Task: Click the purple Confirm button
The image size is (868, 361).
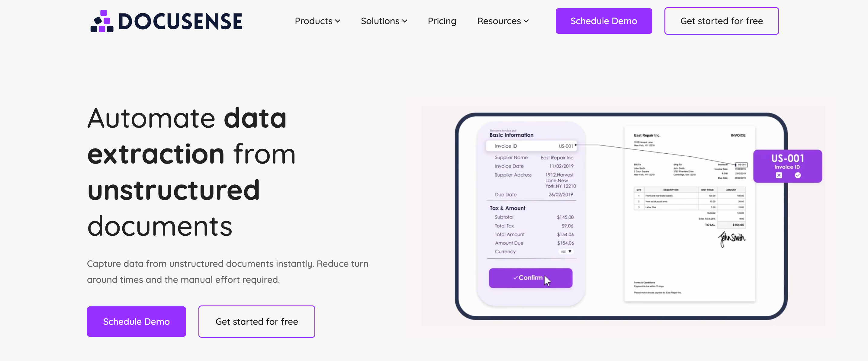Action: coord(530,278)
